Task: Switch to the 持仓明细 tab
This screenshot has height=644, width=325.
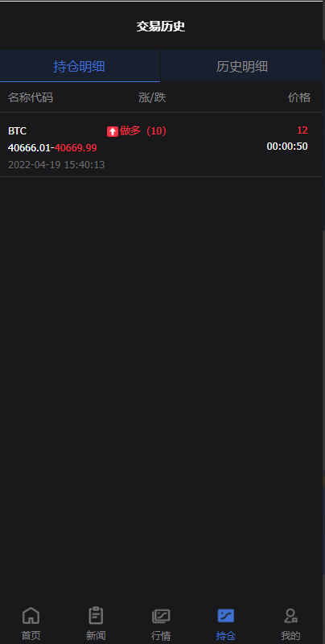Action: coord(80,66)
